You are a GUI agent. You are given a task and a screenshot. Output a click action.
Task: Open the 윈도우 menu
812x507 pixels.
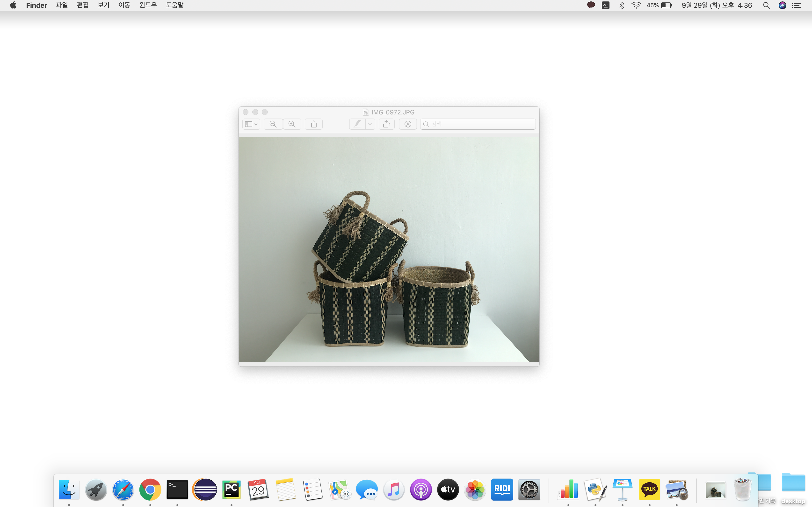coord(148,5)
